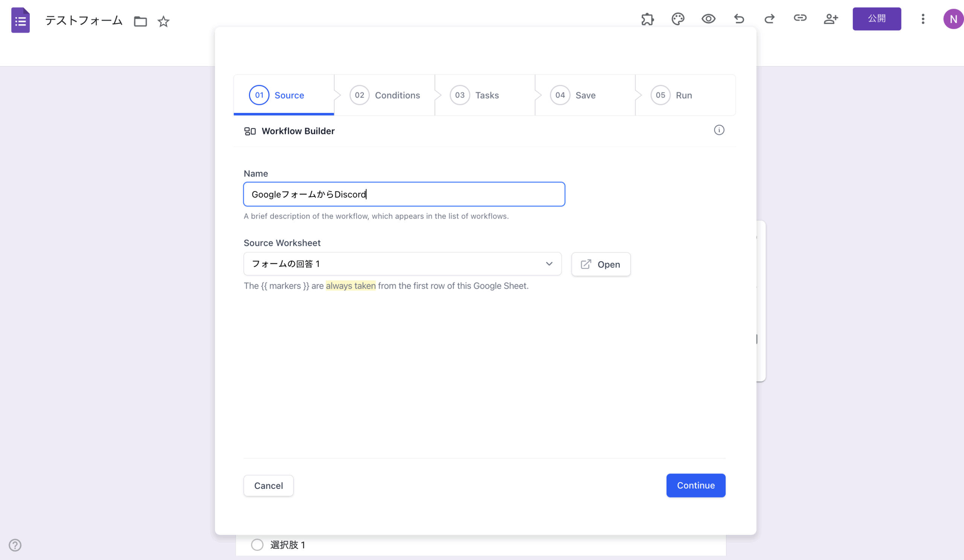Move form to folder icon
The image size is (964, 560).
tap(140, 21)
